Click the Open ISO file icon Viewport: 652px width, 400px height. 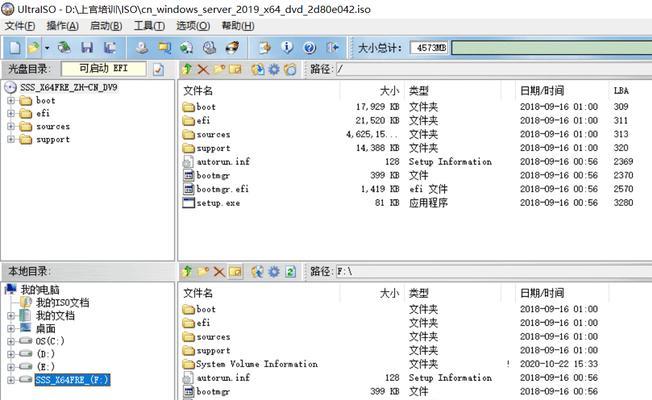point(33,47)
